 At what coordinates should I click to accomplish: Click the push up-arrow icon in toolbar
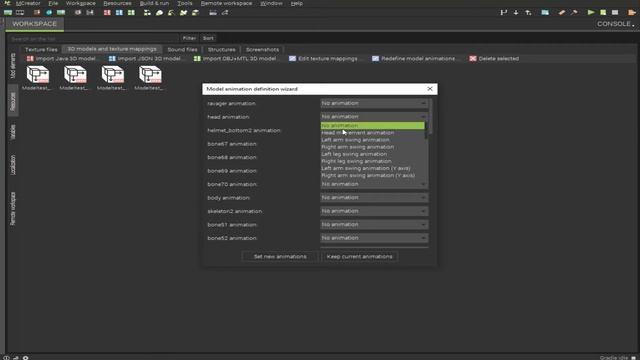point(528,13)
